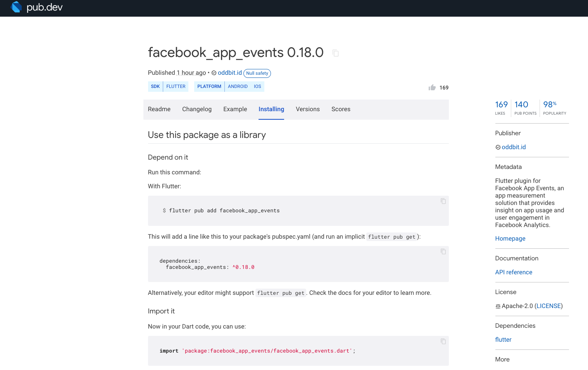Click 'Use this package as a library' heading

[x=207, y=135]
